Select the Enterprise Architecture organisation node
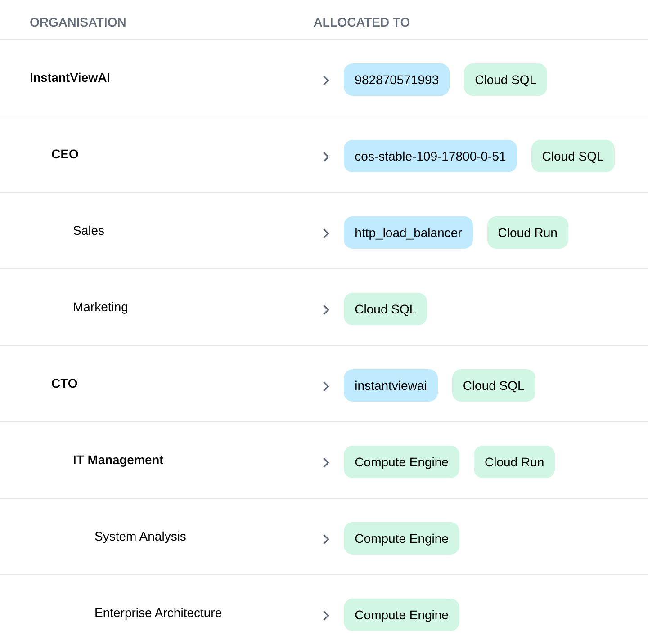This screenshot has width=648, height=644. pyautogui.click(x=158, y=613)
